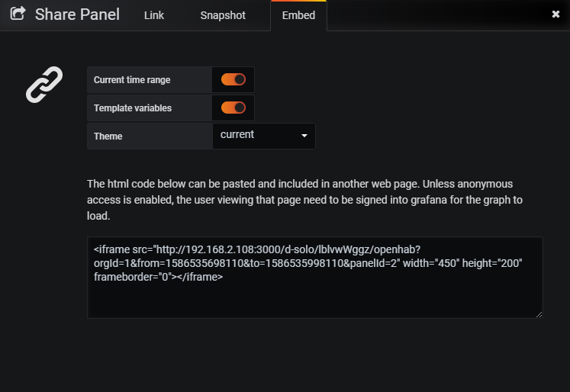Open the Snapshot tab

point(223,15)
